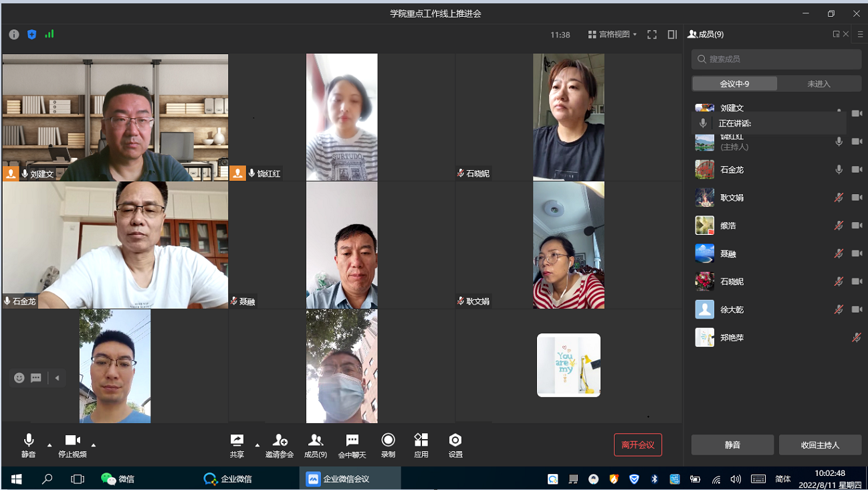Click the red 离开会议 button
Image resolution: width=868 pixels, height=490 pixels.
(x=638, y=445)
